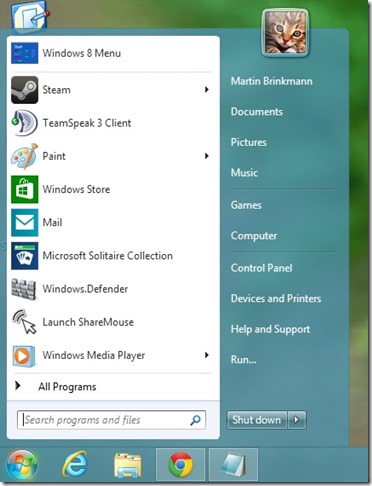Open Games from Start menu
The height and width of the screenshot is (486, 372).
coord(246,205)
